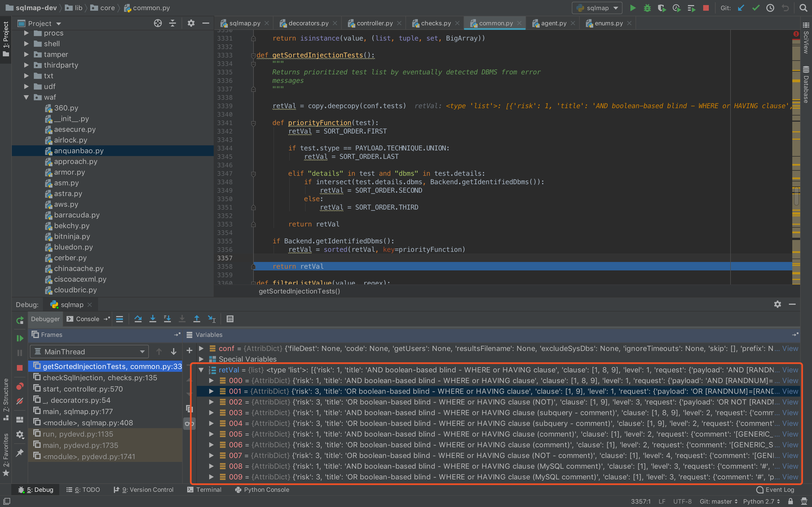The width and height of the screenshot is (812, 507).
Task: Click the Update Project blue arrow icon
Action: 741,8
